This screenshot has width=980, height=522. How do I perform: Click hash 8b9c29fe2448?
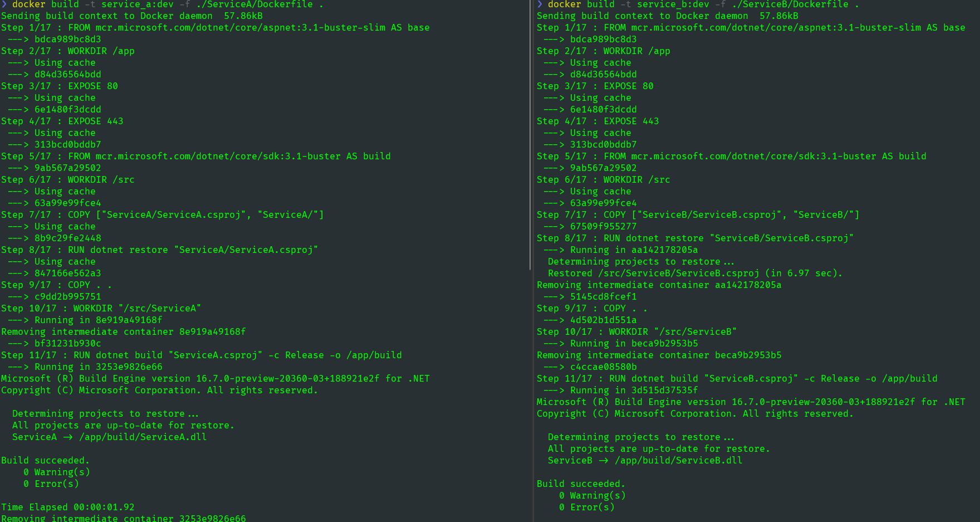[x=68, y=238]
